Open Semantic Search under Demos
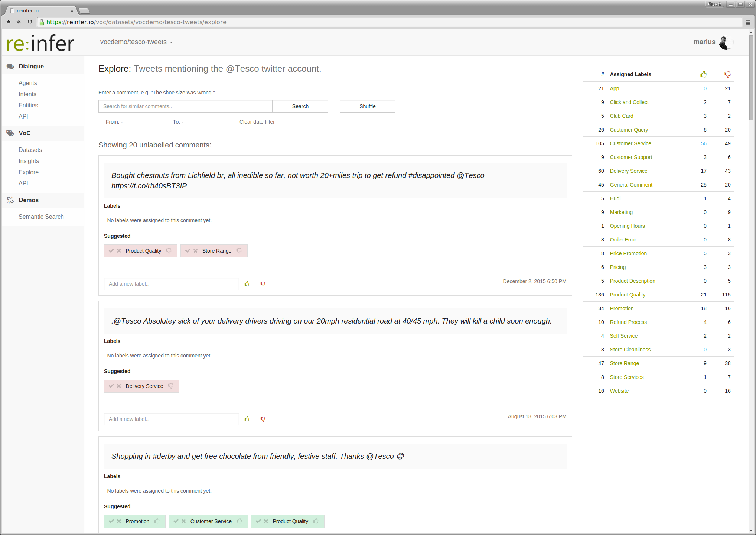The image size is (756, 535). [41, 217]
